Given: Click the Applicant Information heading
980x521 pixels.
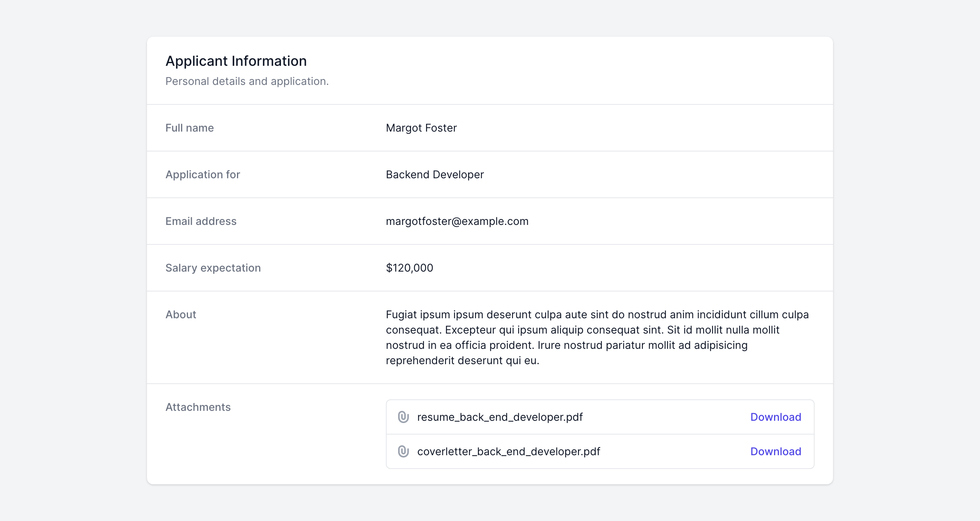Looking at the screenshot, I should pos(236,61).
